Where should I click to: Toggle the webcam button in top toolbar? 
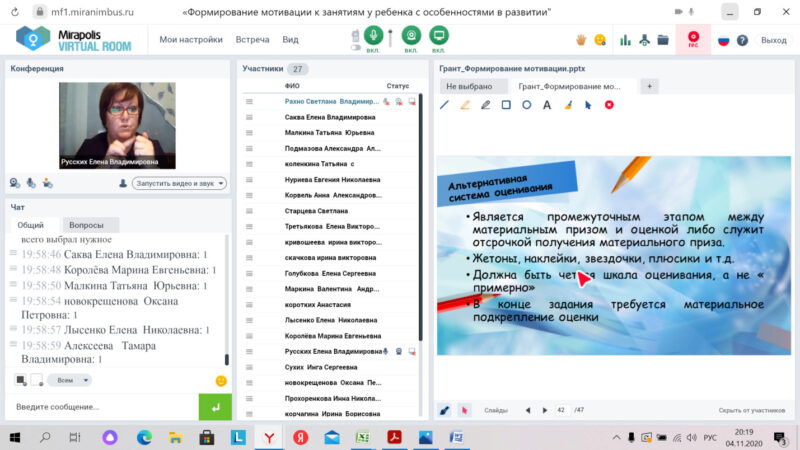[x=411, y=36]
